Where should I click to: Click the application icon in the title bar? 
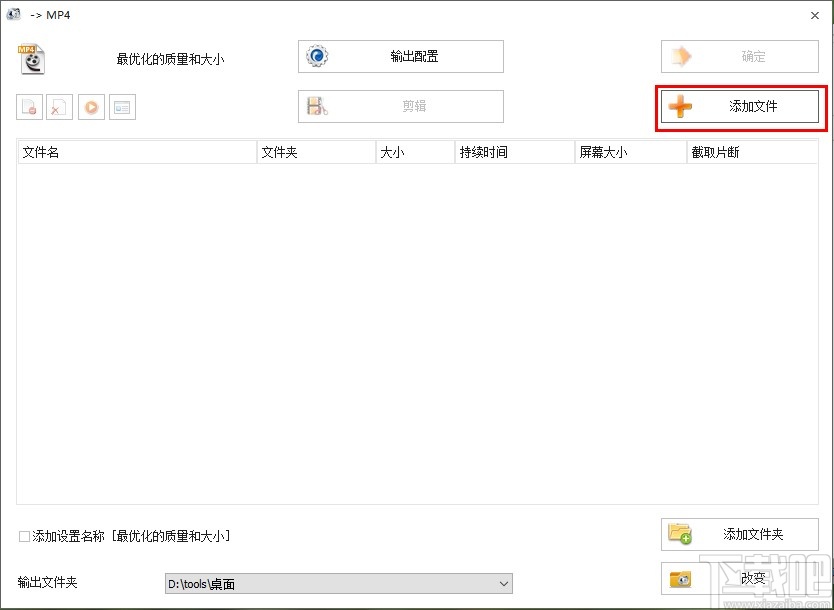[x=14, y=14]
